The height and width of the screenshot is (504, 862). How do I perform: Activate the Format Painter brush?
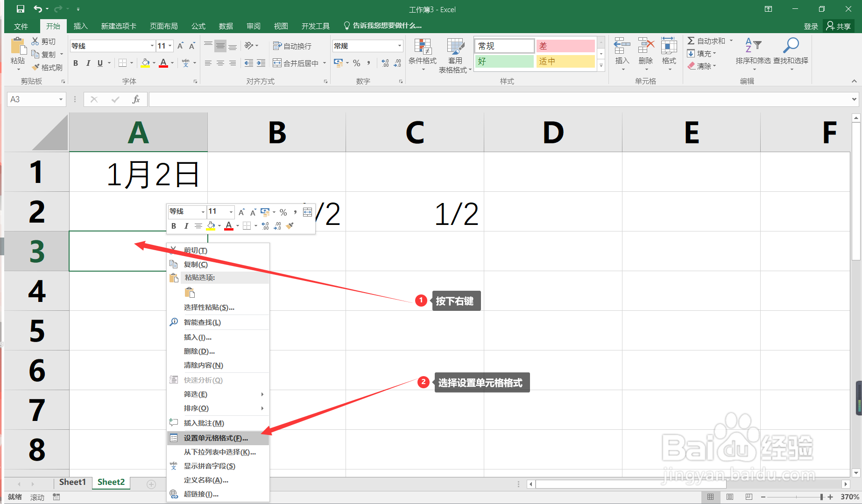pos(35,67)
